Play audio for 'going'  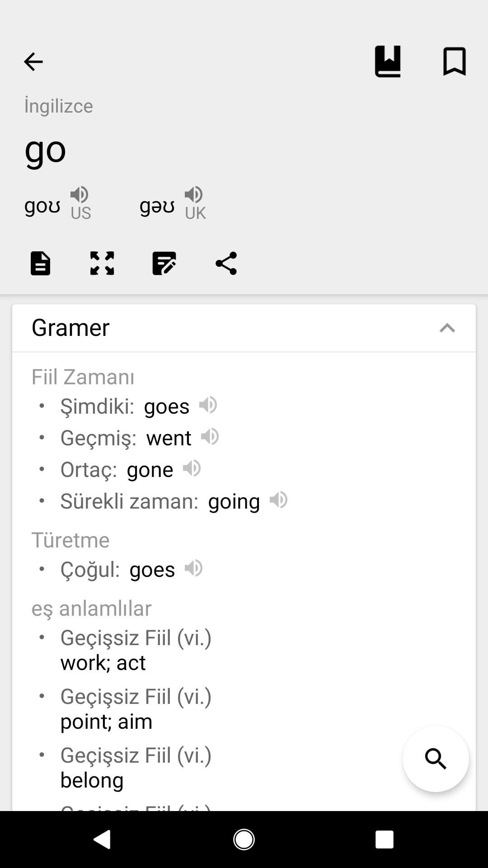tap(278, 500)
